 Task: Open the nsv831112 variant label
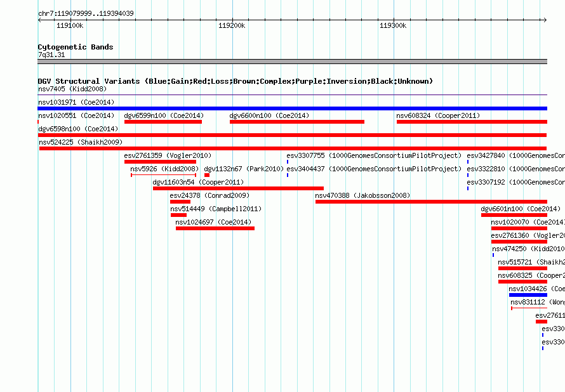coord(538,302)
